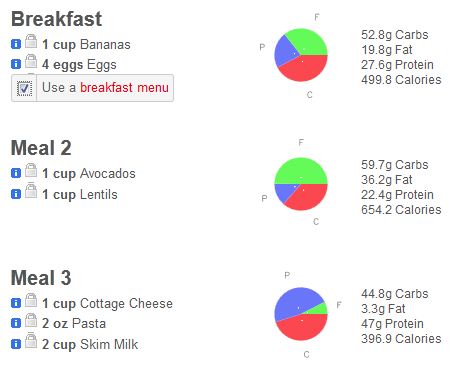Click the lock icon beside Bananas
This screenshot has height=371, width=463.
(31, 41)
